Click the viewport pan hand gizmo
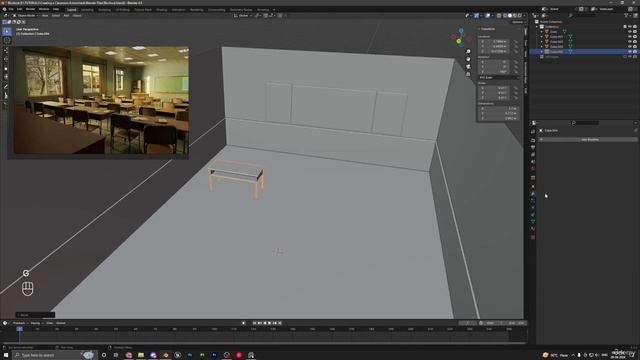Viewport: 640px width, 360px height. coord(468,59)
